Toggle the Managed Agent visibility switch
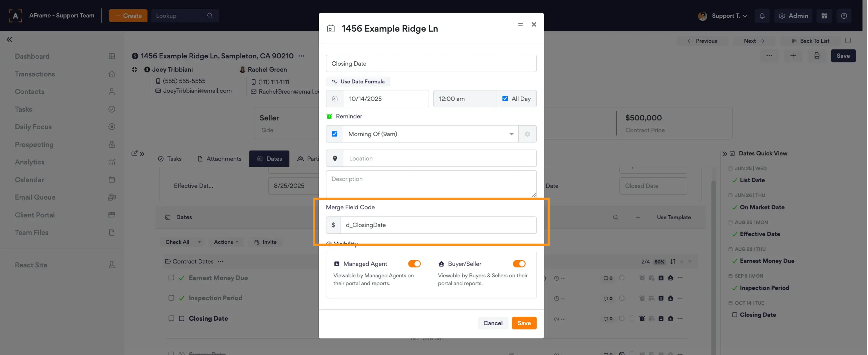 [414, 264]
